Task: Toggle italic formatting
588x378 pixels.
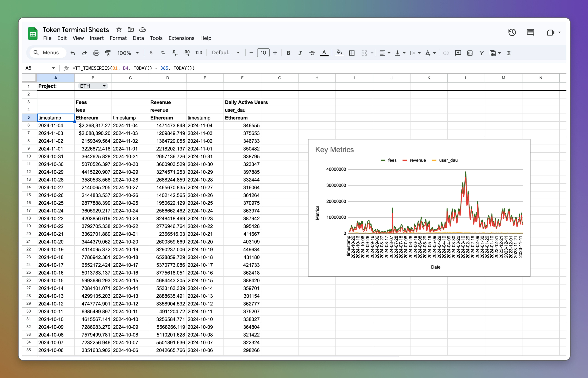Action: pos(300,53)
